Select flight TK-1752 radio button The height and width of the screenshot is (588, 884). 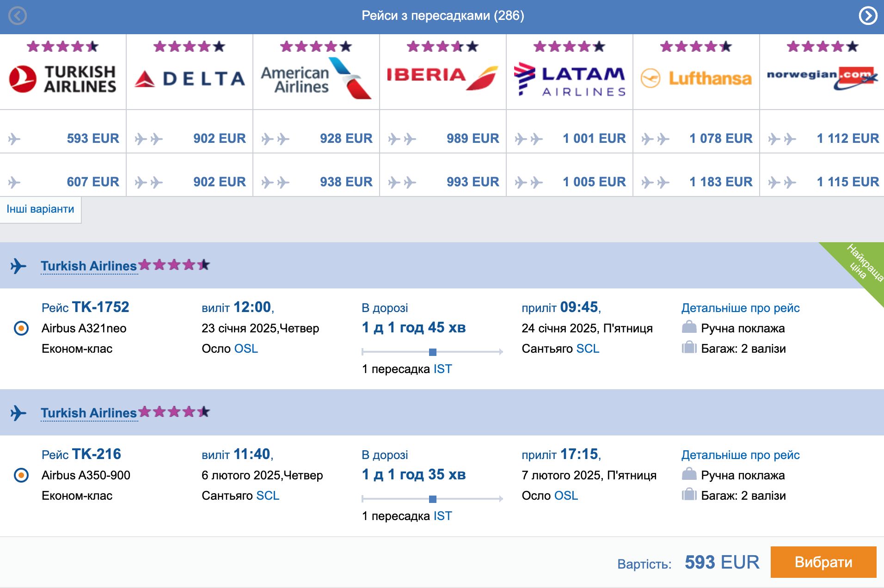21,328
